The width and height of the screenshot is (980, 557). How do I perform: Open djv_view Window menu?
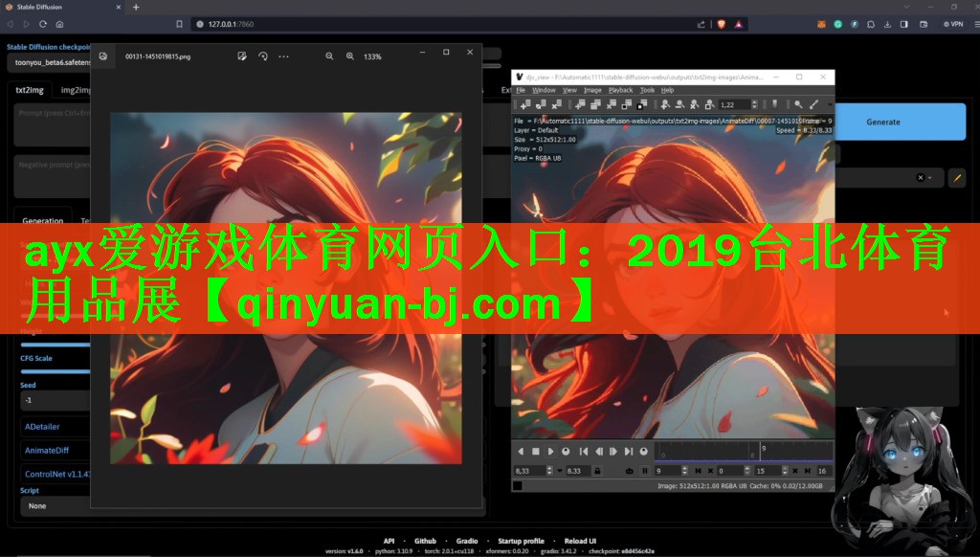click(x=544, y=90)
